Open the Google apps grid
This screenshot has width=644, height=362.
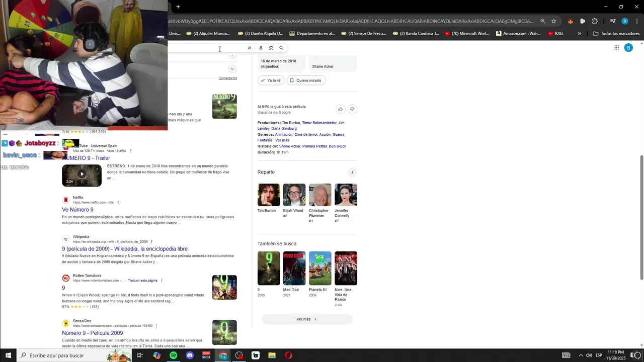point(616,48)
